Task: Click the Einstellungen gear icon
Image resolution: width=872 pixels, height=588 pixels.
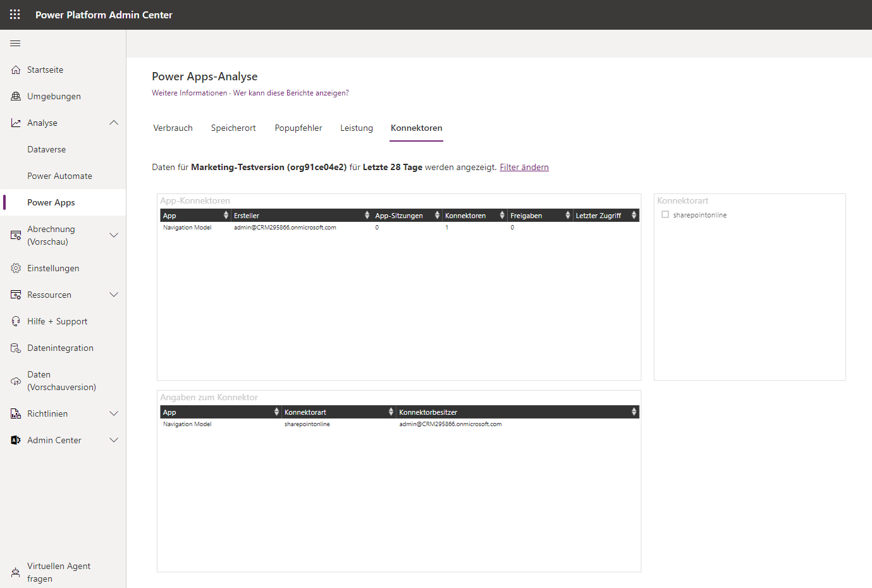Action: pyautogui.click(x=16, y=269)
